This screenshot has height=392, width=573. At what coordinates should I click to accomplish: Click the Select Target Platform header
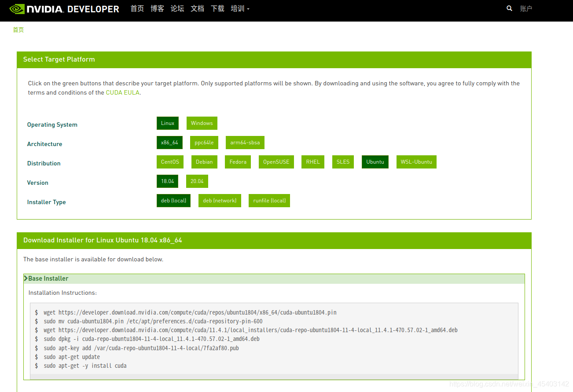click(x=274, y=59)
